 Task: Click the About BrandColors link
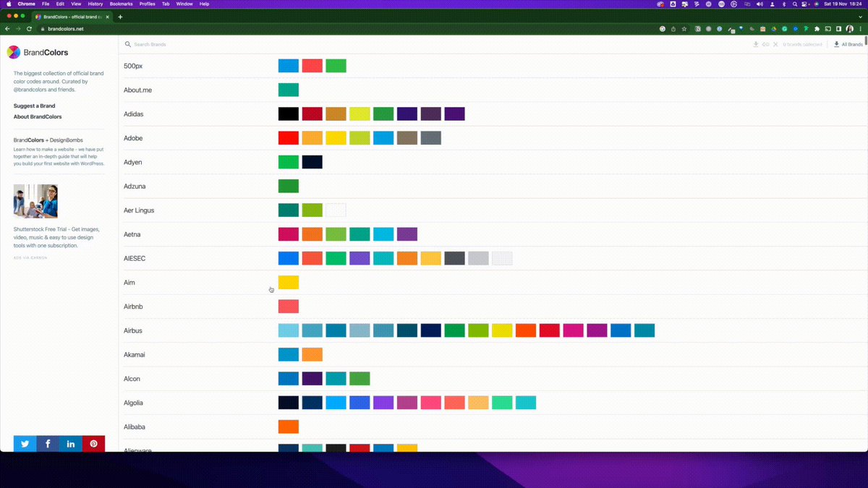[38, 116]
